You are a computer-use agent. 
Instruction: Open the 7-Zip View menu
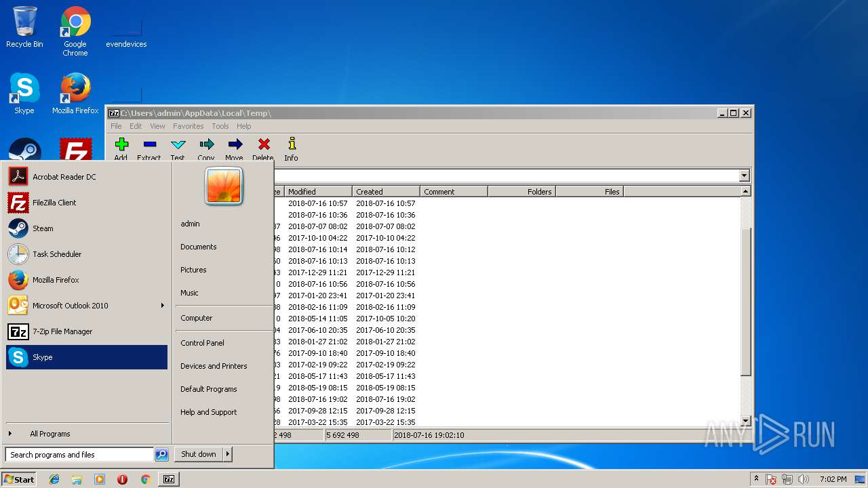[x=157, y=126]
